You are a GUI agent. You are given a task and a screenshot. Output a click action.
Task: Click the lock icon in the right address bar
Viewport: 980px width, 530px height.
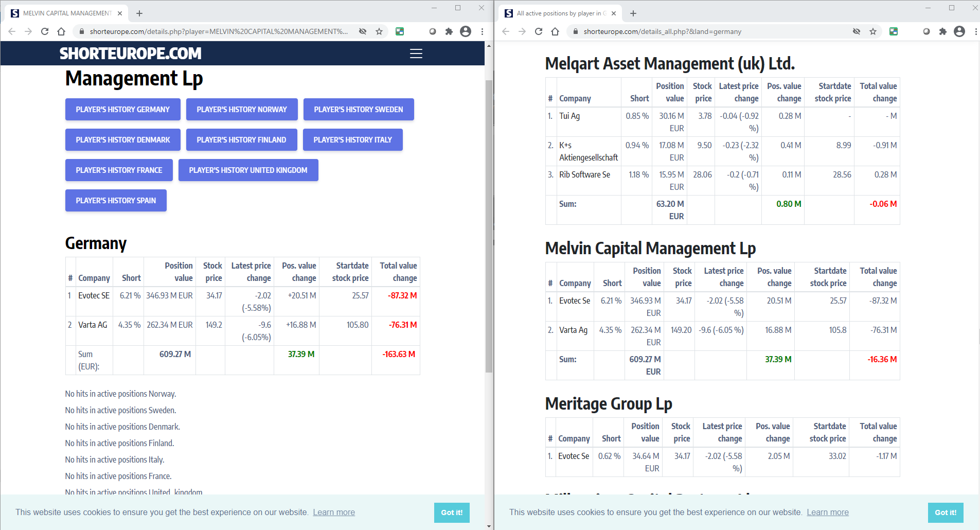575,31
